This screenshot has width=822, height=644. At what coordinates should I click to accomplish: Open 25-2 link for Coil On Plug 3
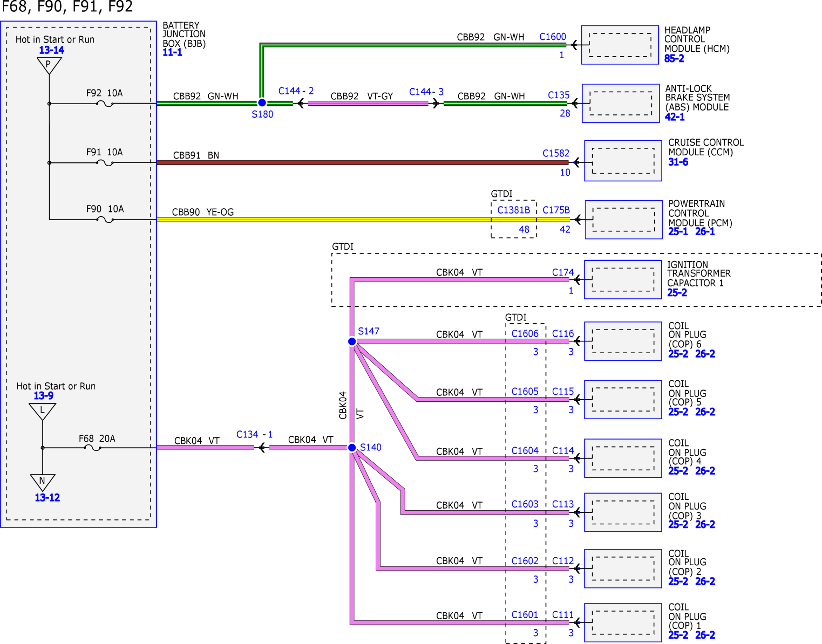(x=678, y=524)
